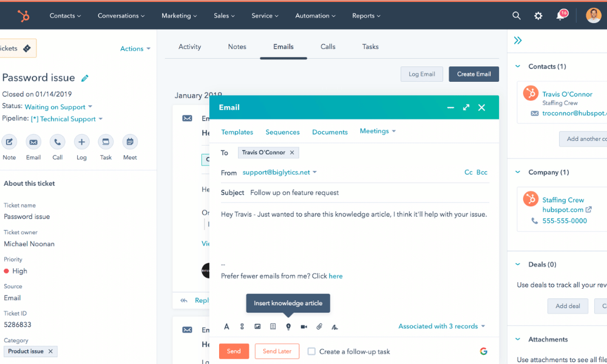Click the Subject field text
Image resolution: width=607 pixels, height=364 pixels.
[294, 193]
